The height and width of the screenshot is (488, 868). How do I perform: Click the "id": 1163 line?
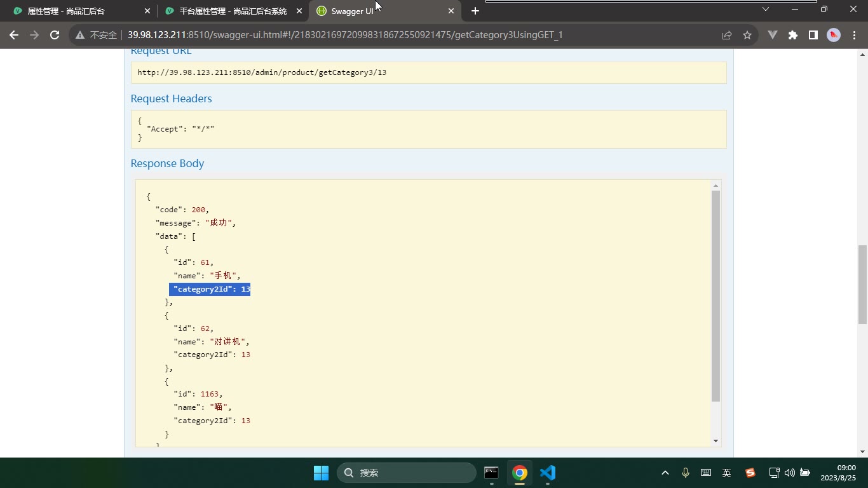198,394
